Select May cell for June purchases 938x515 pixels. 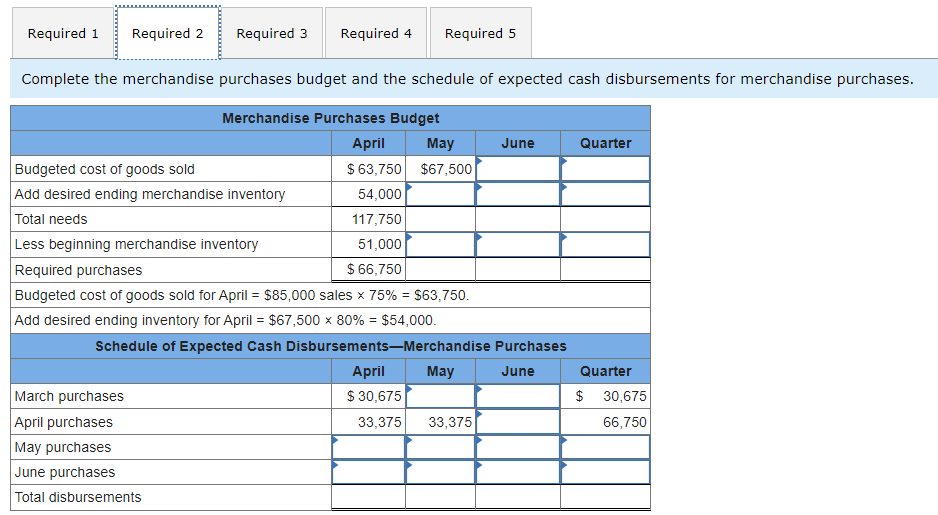click(440, 472)
